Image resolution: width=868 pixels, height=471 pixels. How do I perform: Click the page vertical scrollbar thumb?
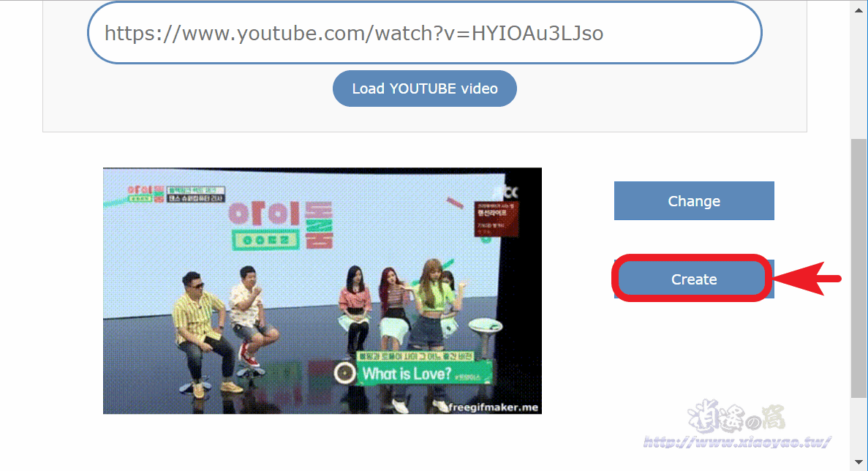pos(858,268)
